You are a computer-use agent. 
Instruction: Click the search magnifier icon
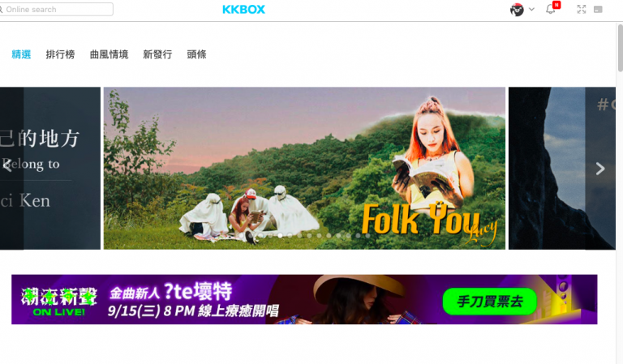pyautogui.click(x=1, y=9)
